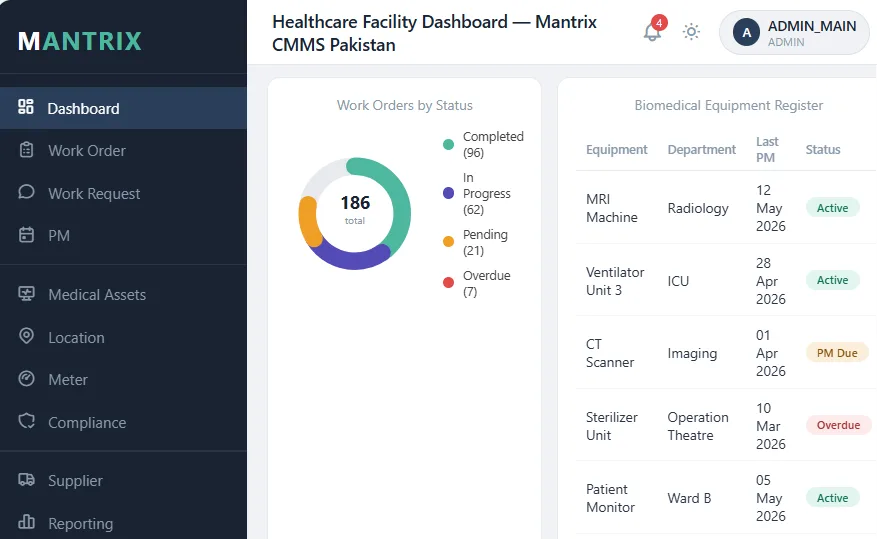Click the 10 Mar 2026 date cell
This screenshot has height=539, width=877.
pyautogui.click(x=771, y=426)
